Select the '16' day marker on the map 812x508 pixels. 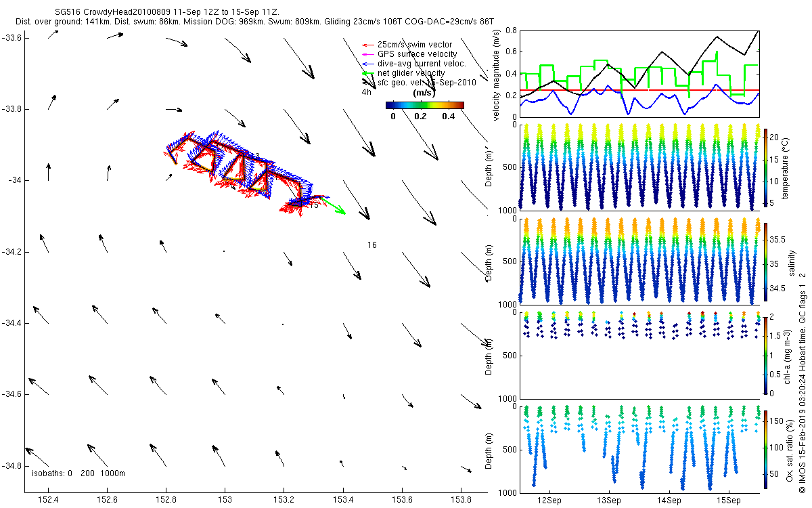[371, 245]
